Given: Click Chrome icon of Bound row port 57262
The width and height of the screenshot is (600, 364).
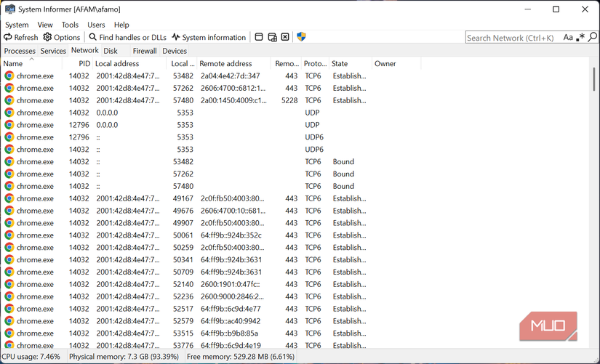Looking at the screenshot, I should [x=9, y=174].
